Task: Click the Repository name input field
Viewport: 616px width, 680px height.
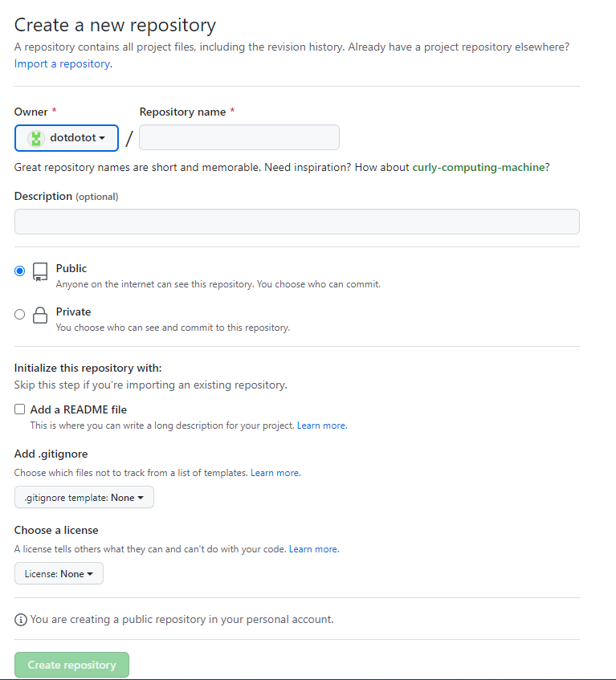Action: click(x=239, y=137)
